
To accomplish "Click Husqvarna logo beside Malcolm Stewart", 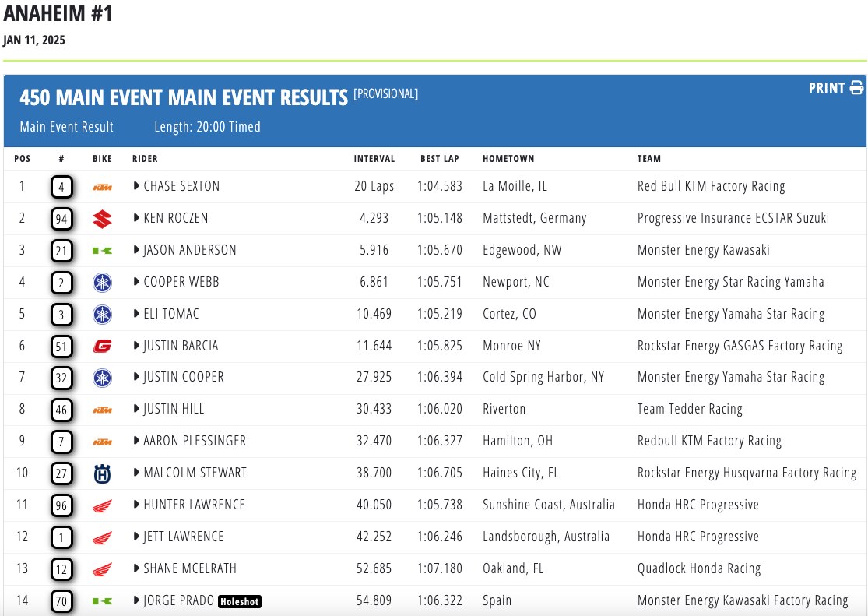I will click(102, 473).
